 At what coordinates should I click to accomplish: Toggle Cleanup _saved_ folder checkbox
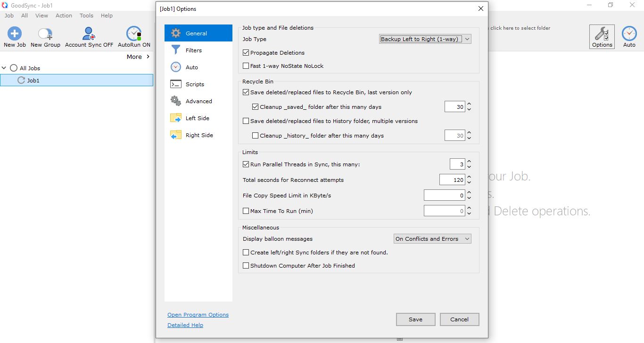point(255,107)
